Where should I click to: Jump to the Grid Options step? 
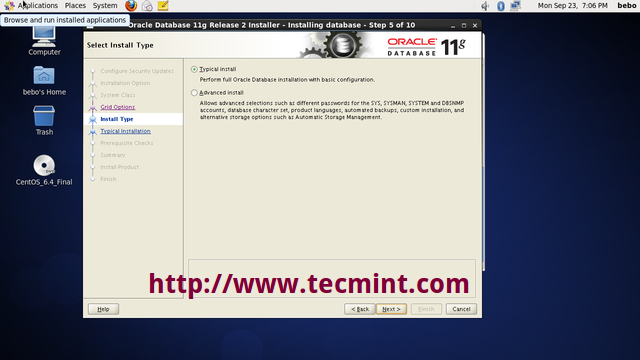click(x=118, y=107)
